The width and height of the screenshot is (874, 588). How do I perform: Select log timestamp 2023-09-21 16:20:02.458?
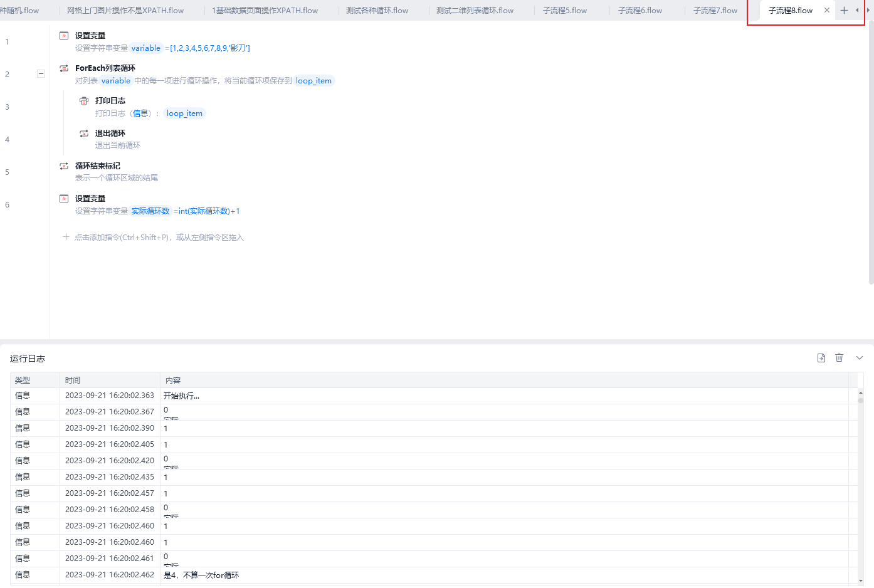[x=110, y=510]
